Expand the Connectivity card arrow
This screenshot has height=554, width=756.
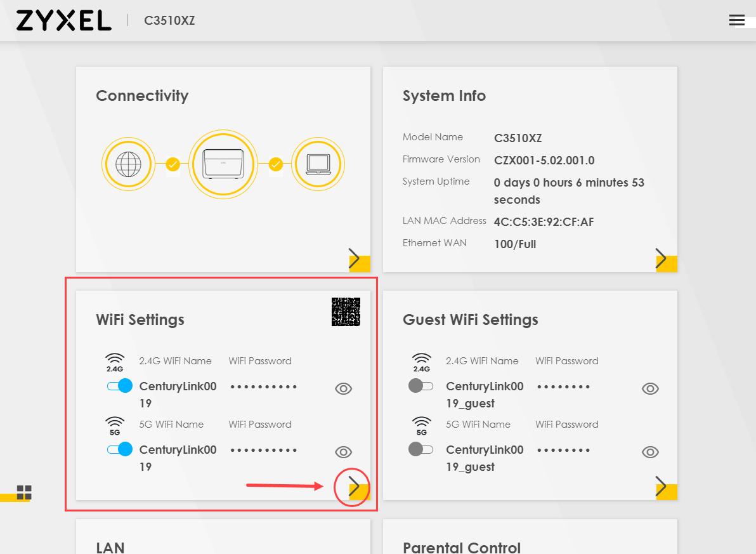pos(355,259)
